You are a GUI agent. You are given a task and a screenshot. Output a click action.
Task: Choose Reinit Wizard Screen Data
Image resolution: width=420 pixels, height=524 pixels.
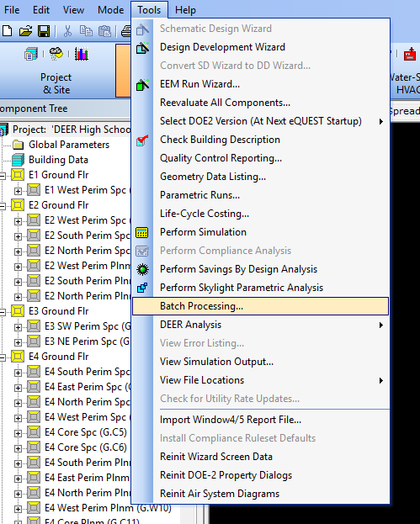click(x=260, y=457)
